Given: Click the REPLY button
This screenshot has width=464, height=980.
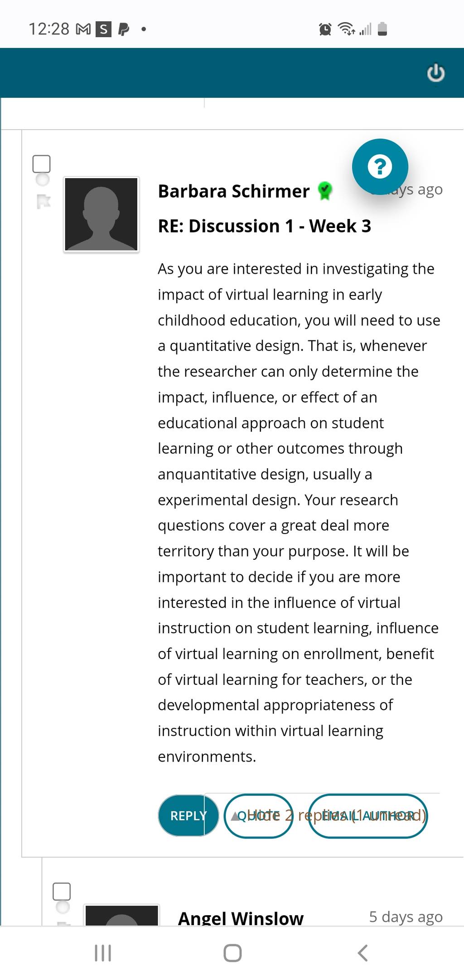Looking at the screenshot, I should click(x=188, y=815).
